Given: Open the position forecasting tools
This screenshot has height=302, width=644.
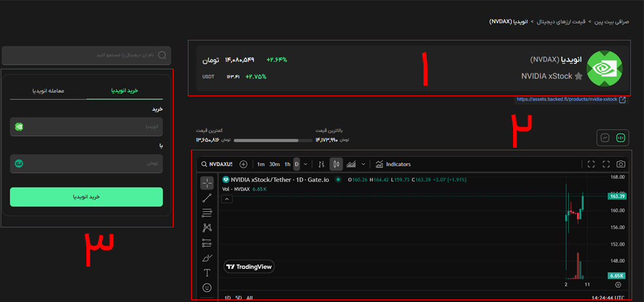Looking at the screenshot, I should (x=207, y=243).
